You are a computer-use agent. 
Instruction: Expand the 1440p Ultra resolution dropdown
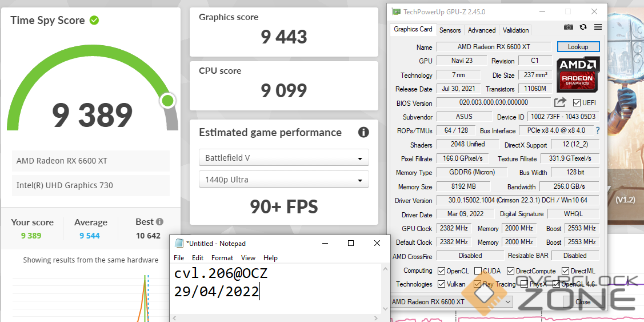[x=283, y=180]
